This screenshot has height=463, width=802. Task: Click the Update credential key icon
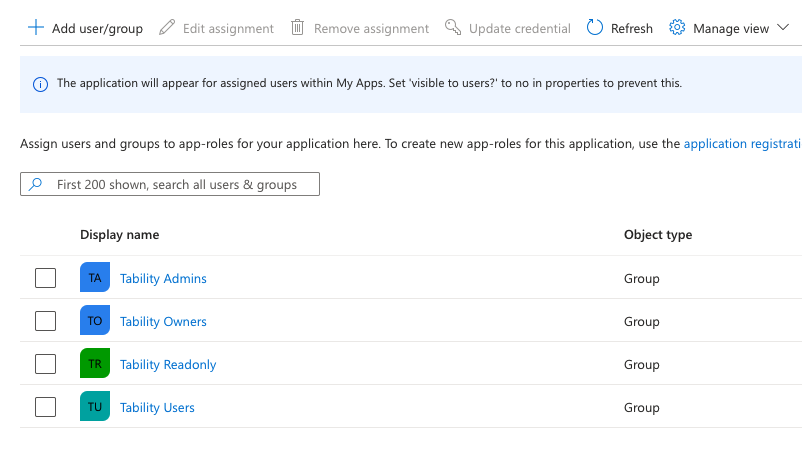[453, 28]
